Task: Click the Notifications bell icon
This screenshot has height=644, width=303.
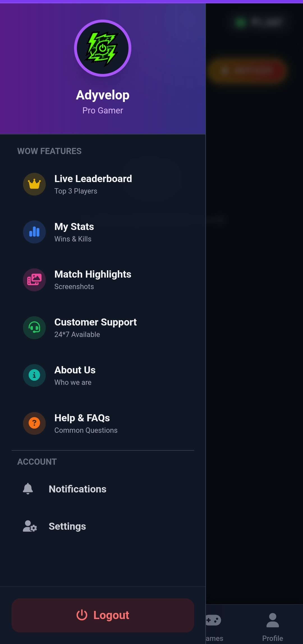Action: coord(28,489)
